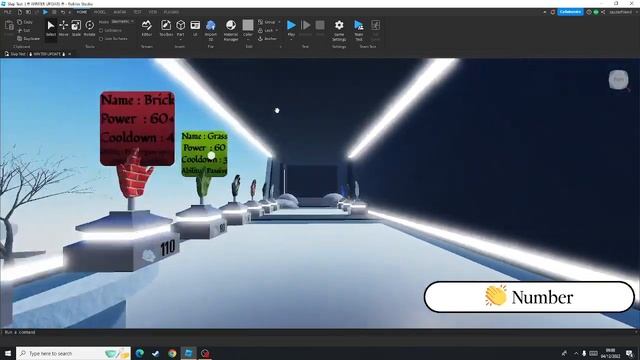Screen dimensions: 640x360
Task: Activate the Scale tool
Action: (x=76, y=29)
